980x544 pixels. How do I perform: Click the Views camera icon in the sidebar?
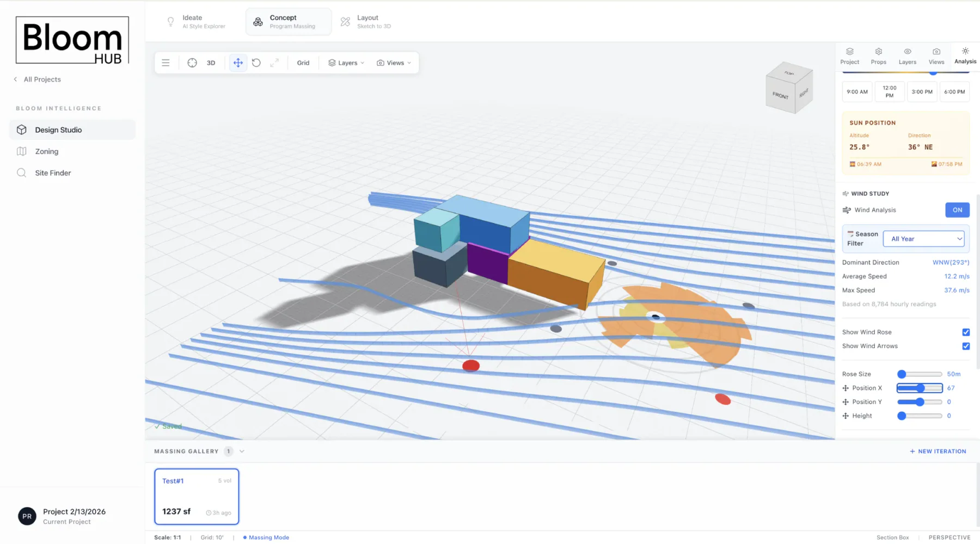click(936, 56)
